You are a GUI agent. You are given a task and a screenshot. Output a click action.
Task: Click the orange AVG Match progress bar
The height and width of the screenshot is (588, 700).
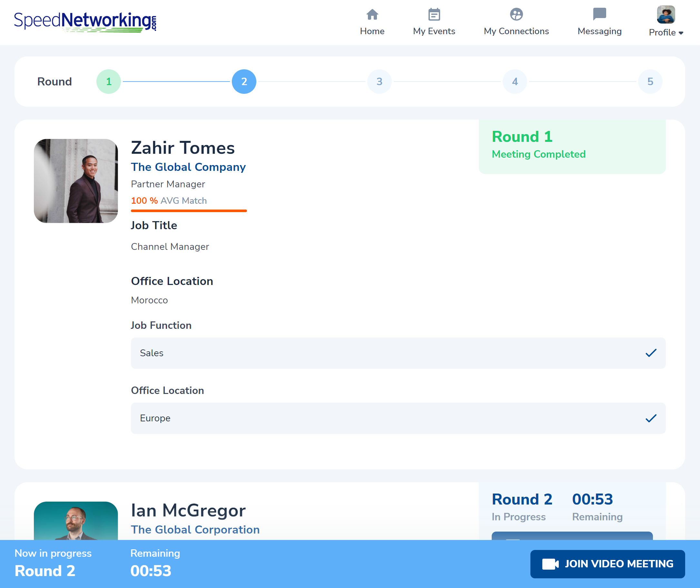click(189, 211)
